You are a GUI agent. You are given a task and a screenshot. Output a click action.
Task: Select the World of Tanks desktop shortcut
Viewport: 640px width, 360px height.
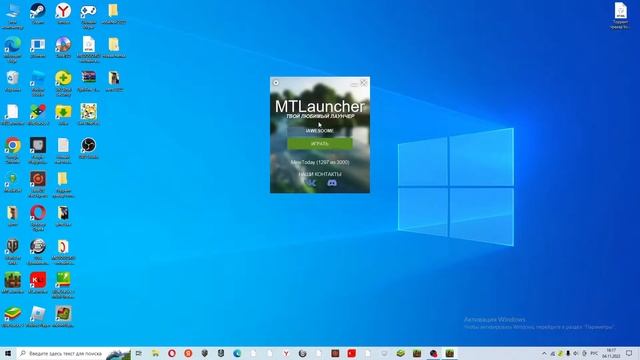tap(13, 251)
